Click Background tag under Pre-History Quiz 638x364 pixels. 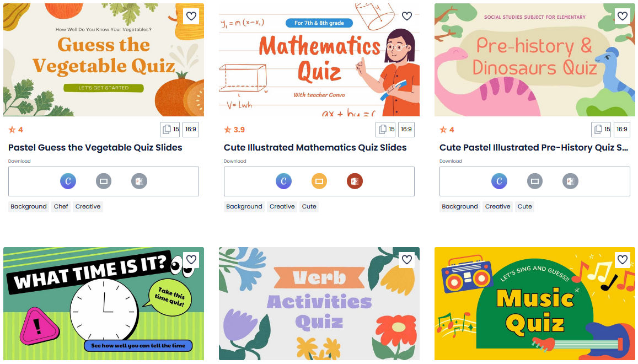tap(460, 206)
